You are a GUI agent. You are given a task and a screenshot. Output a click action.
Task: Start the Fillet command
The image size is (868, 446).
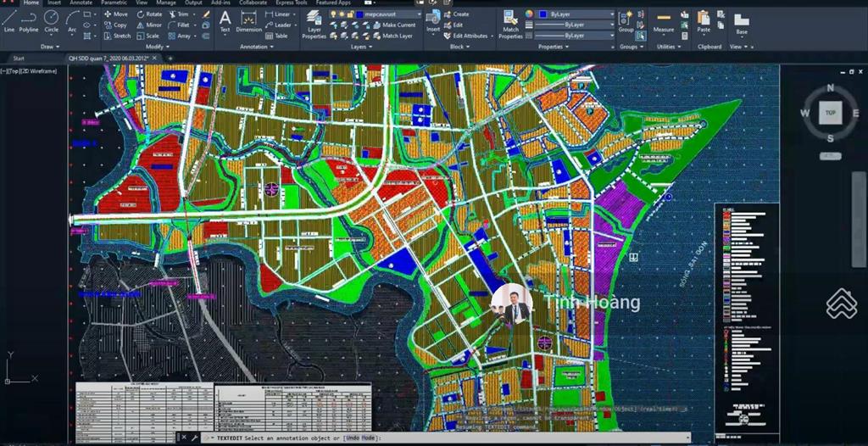[179, 25]
